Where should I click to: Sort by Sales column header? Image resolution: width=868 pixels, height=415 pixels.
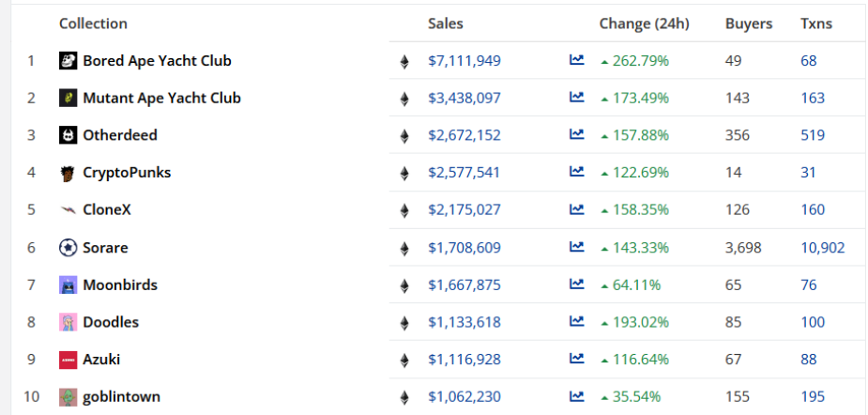click(x=445, y=23)
